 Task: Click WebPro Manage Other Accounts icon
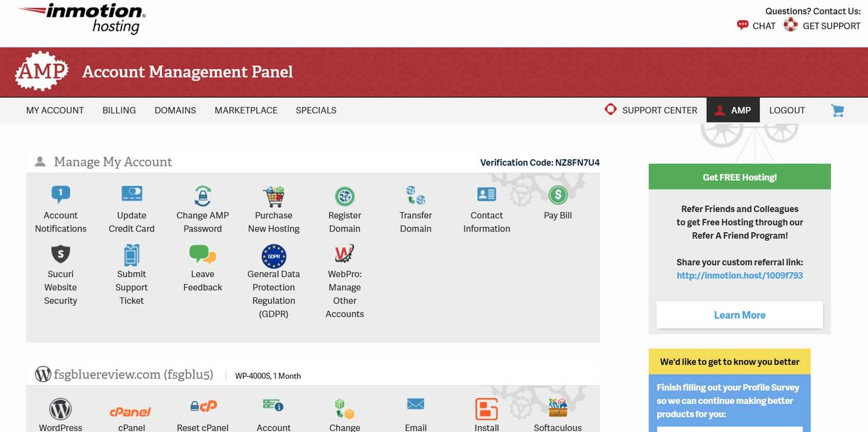(345, 254)
